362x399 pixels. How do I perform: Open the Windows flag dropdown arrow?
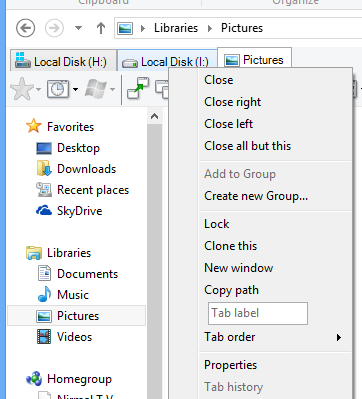click(113, 89)
